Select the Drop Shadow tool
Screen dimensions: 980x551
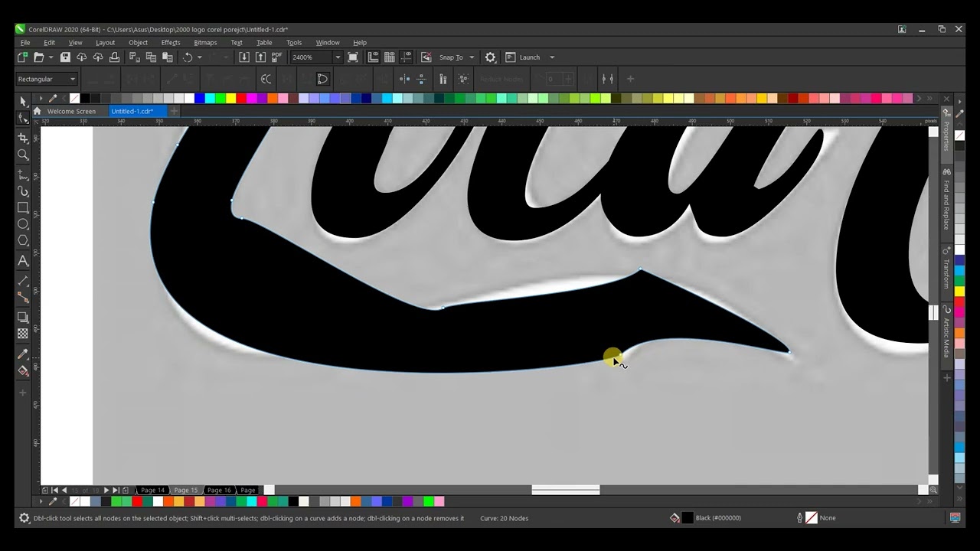click(x=23, y=318)
